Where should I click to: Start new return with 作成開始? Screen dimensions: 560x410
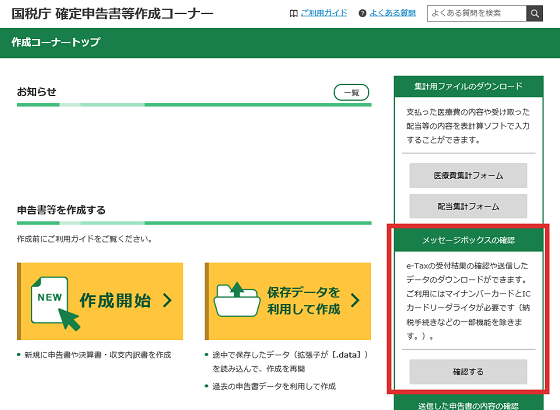[x=100, y=301]
